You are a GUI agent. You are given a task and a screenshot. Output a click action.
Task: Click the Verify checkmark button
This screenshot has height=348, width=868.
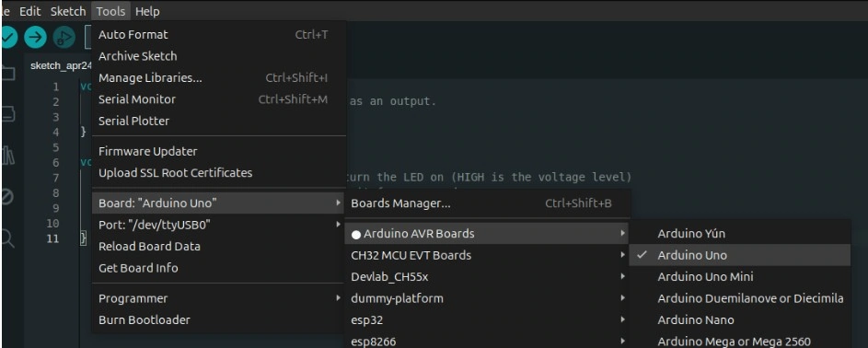point(7,37)
